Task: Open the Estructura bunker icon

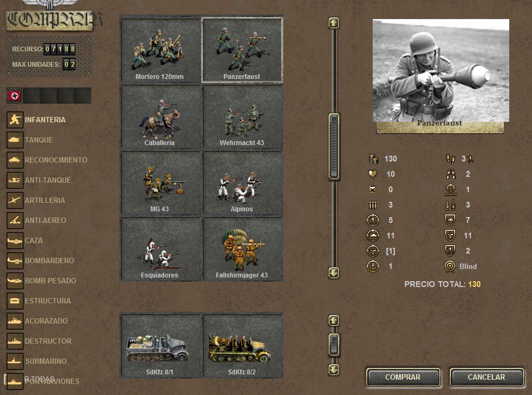Action: tap(15, 301)
